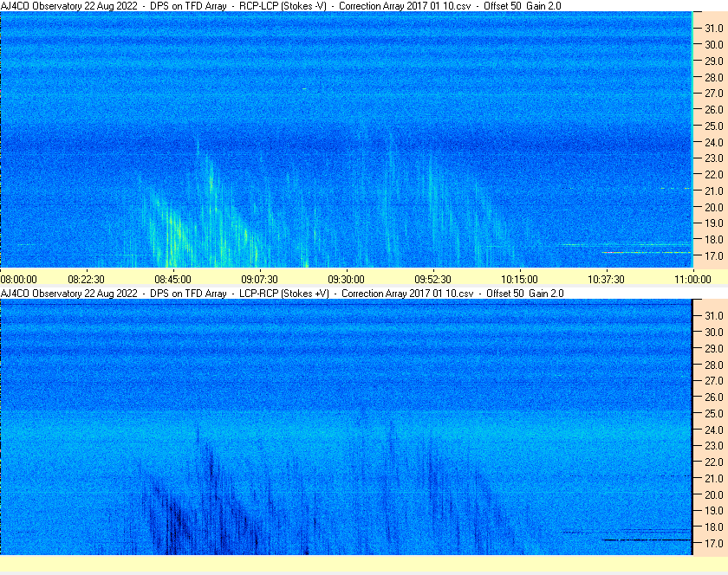The height and width of the screenshot is (575, 728).
Task: Select the 26.0 frequency label on upper chart
Action: (x=714, y=109)
